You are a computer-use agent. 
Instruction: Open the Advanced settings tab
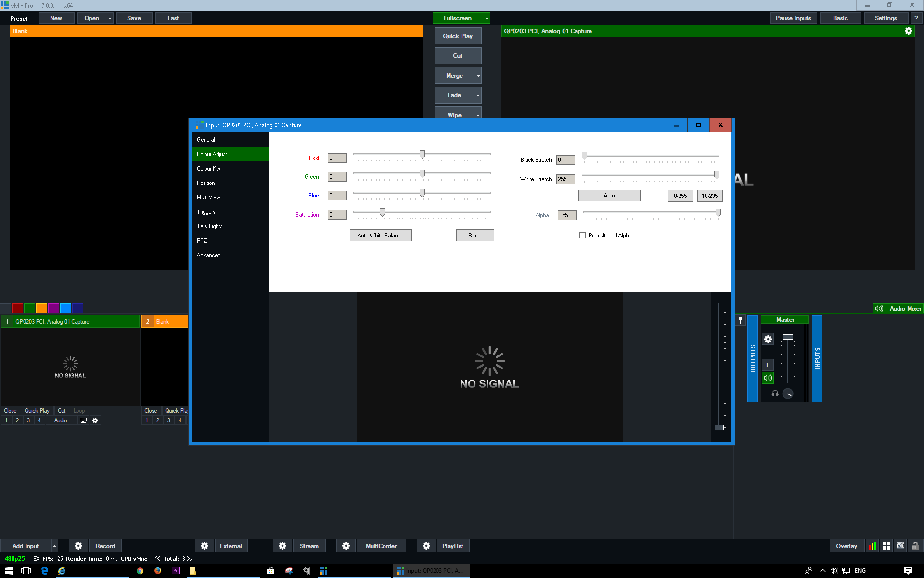point(209,255)
